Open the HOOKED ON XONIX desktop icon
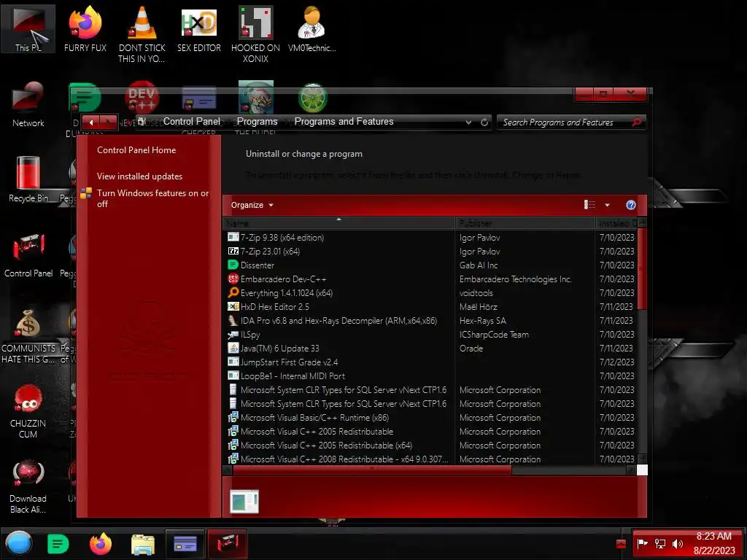This screenshot has width=747, height=560. [x=256, y=34]
